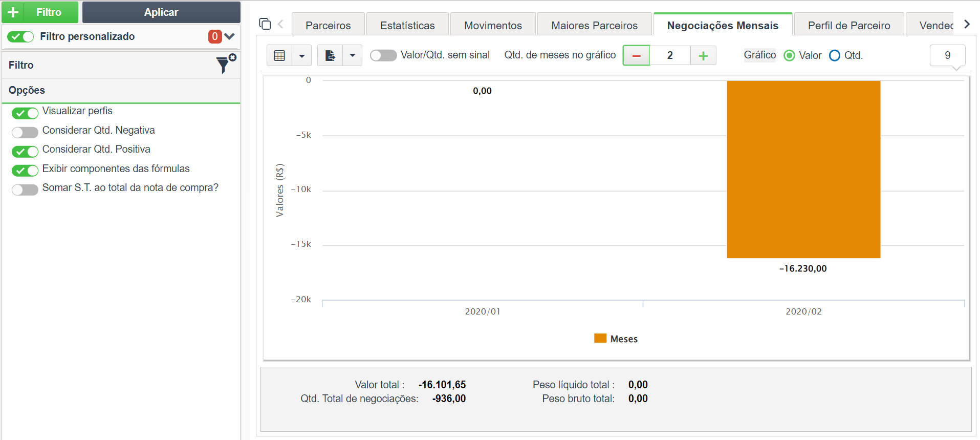Viewport: 980px width, 440px height.
Task: Open the export dropdown arrow
Action: (353, 55)
